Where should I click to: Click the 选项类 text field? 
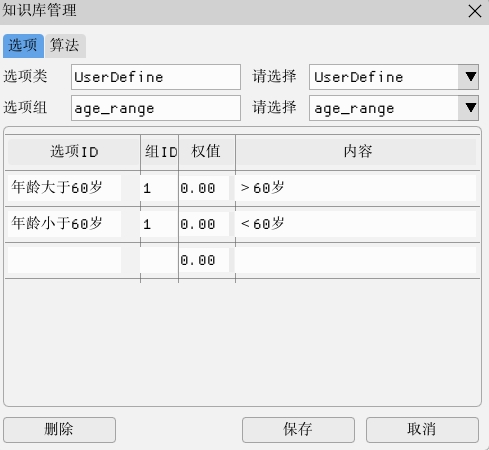click(x=156, y=77)
